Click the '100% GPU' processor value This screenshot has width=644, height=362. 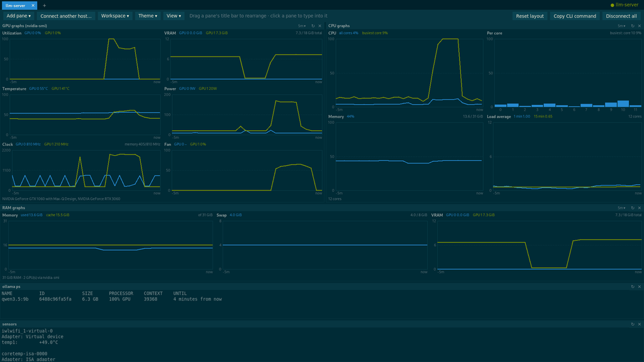(120, 299)
